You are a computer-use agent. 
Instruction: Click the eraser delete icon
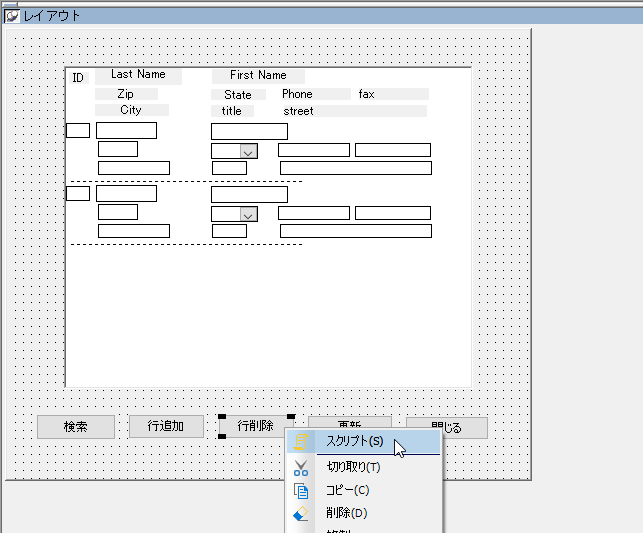[301, 514]
